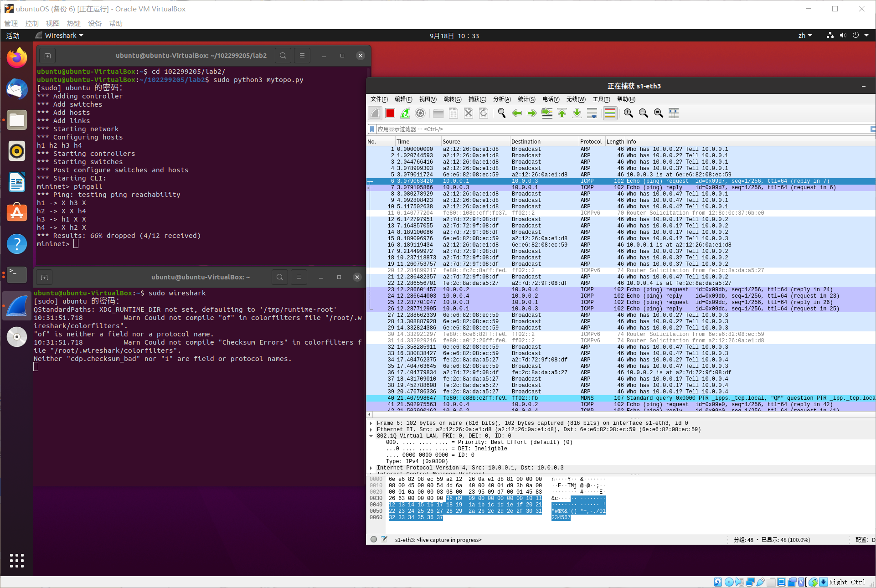Open the 分析(A) menu
Viewport: 876px width, 588px height.
click(502, 99)
